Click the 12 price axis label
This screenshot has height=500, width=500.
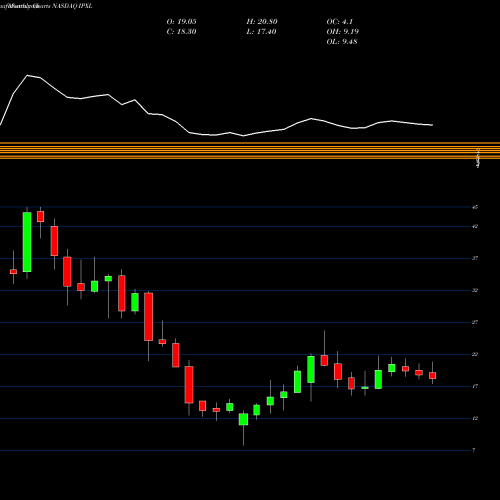coord(475,418)
